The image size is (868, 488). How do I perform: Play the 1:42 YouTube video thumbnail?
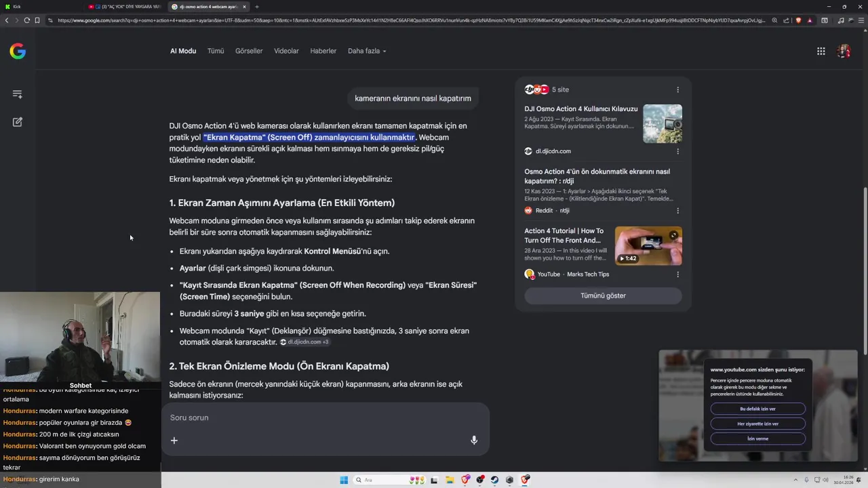[x=648, y=245]
